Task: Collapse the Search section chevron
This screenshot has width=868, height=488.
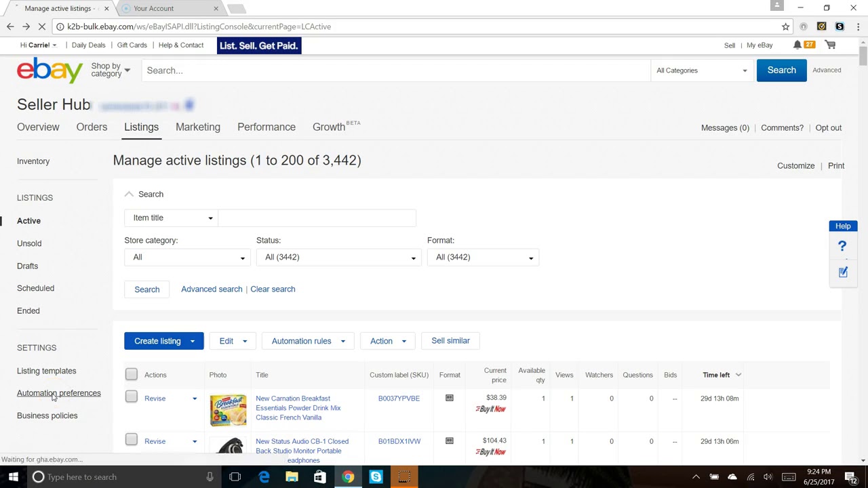Action: pyautogui.click(x=129, y=195)
